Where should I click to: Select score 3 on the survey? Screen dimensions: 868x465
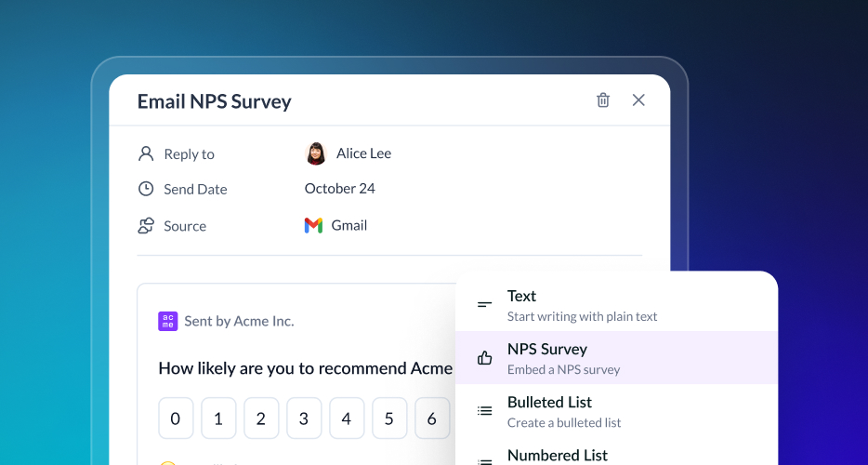coord(303,418)
